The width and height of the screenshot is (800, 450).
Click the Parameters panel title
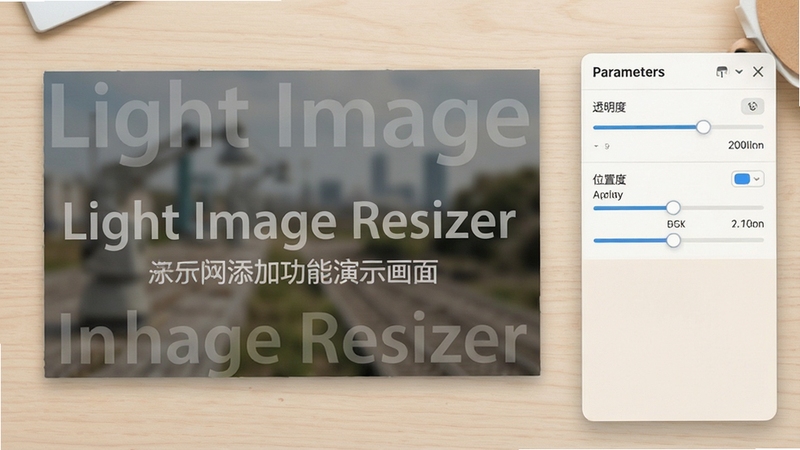pos(628,72)
